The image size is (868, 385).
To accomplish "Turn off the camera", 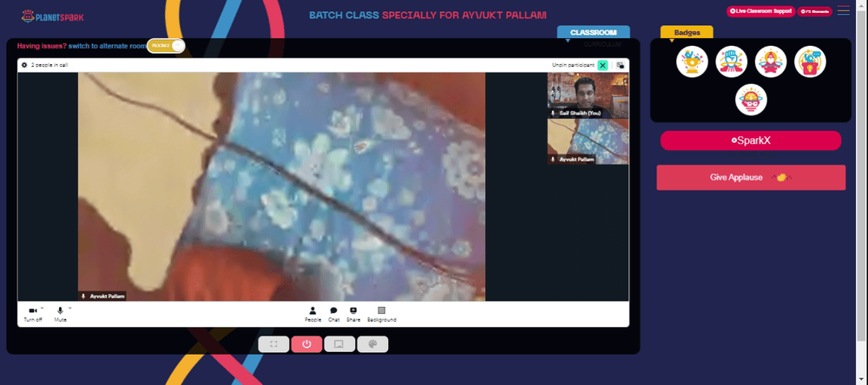I will [x=33, y=314].
